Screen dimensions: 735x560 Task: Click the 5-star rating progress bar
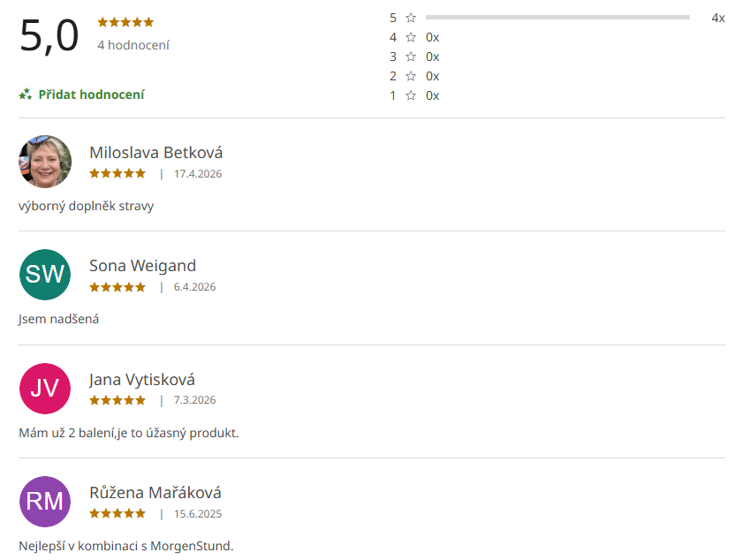click(x=557, y=18)
